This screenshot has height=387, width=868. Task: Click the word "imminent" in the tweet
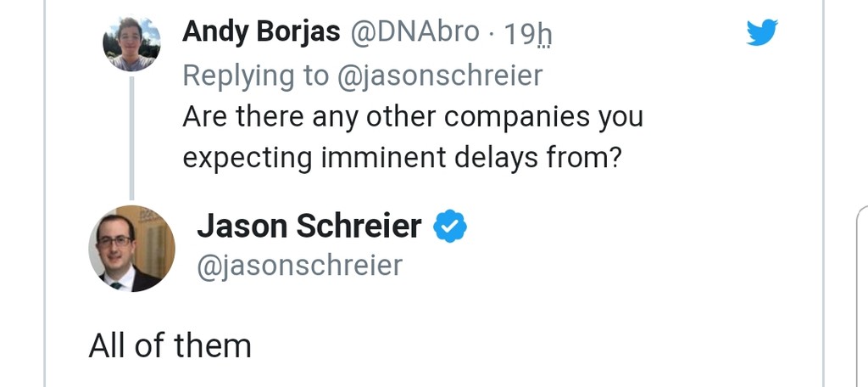[x=384, y=158]
